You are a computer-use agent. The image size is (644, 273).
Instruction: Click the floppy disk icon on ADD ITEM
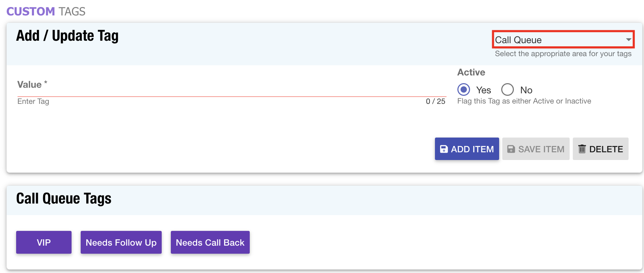click(x=444, y=149)
